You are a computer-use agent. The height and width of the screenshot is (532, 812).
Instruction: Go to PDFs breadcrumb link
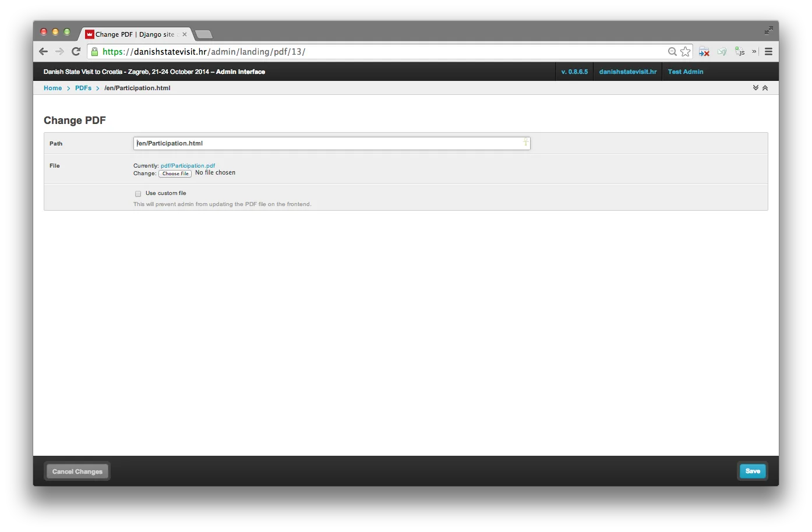83,88
